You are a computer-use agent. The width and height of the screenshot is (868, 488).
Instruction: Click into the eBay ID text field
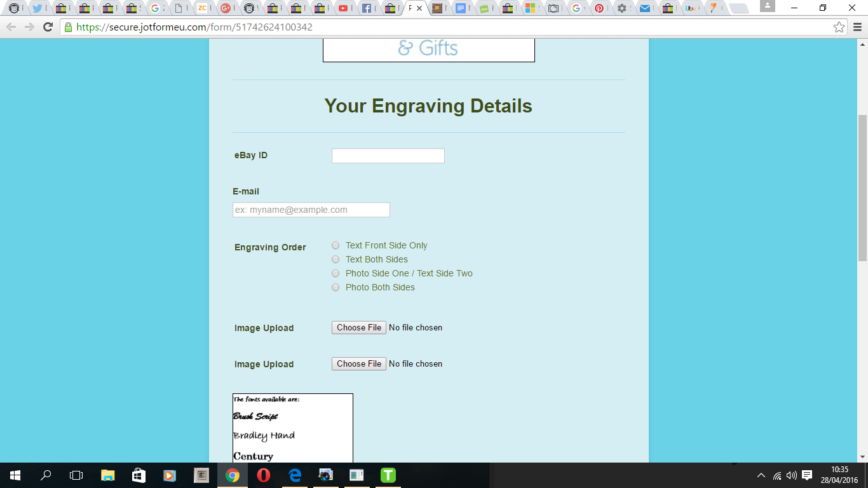click(x=388, y=156)
